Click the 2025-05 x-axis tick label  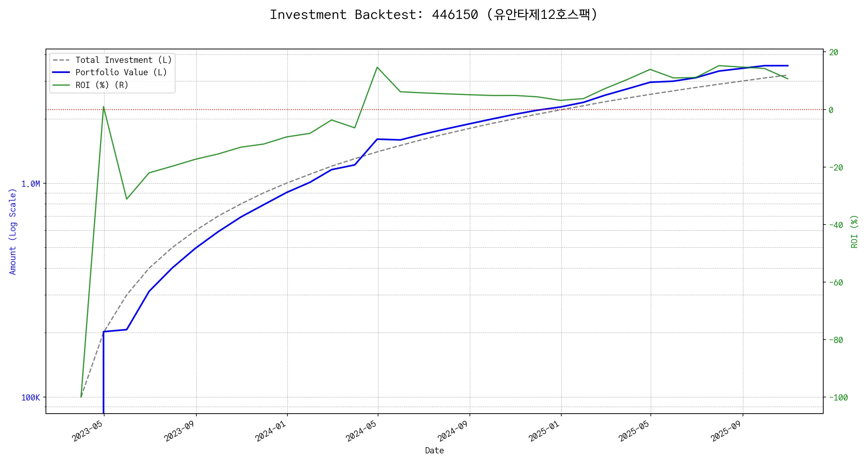[634, 431]
